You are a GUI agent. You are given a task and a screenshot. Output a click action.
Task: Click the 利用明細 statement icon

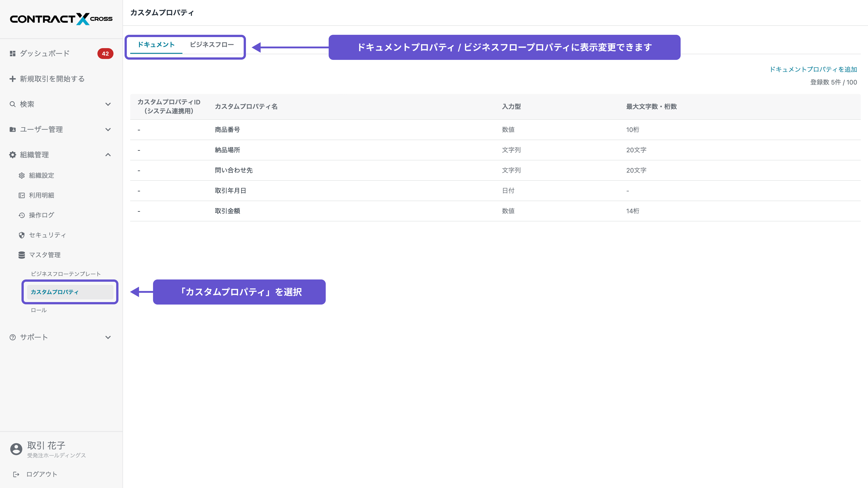point(21,195)
